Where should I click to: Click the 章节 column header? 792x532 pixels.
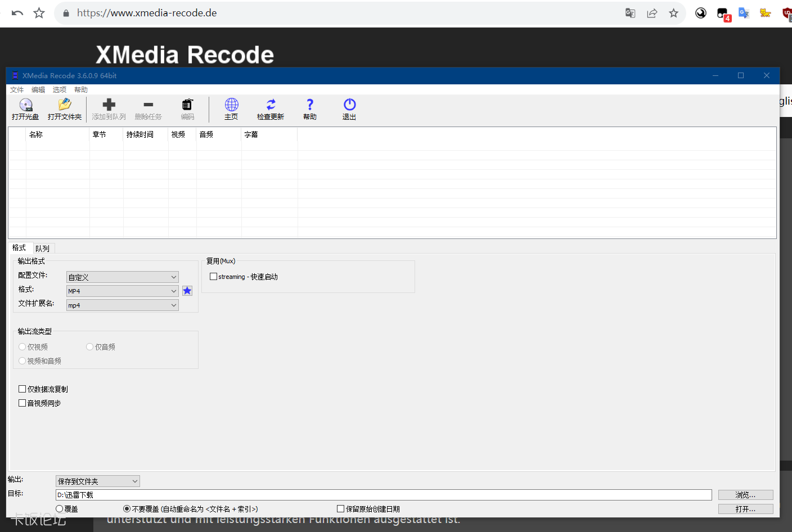pyautogui.click(x=106, y=135)
